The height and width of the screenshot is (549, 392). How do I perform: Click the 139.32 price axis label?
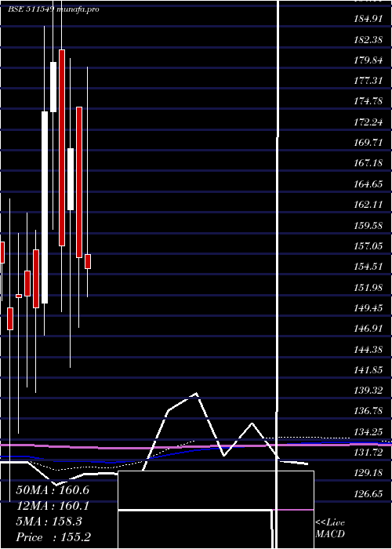pos(368,391)
